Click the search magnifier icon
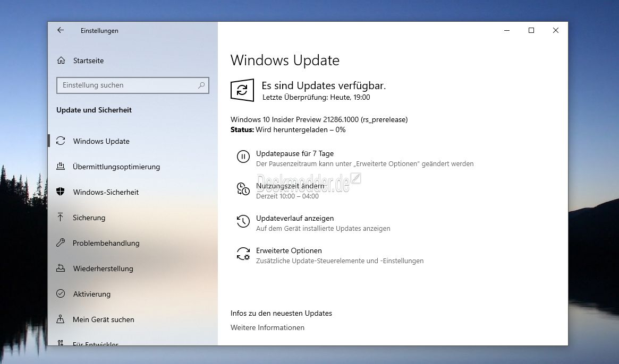619x364 pixels. (201, 85)
